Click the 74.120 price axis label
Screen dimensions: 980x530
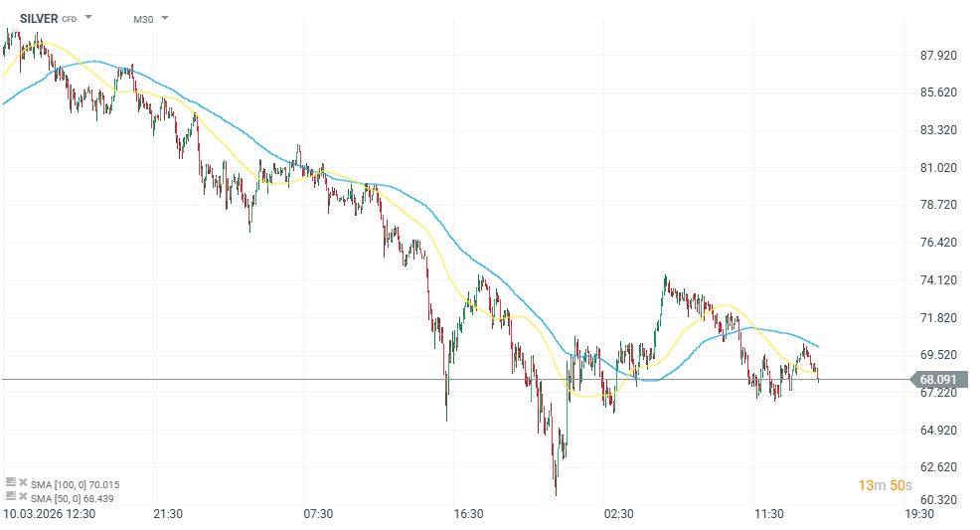938,280
